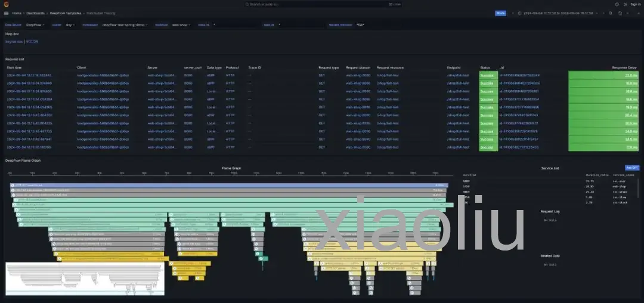Click the 22.8 ms response delay cell
Image resolution: width=644 pixels, height=303 pixels.
[x=603, y=75]
